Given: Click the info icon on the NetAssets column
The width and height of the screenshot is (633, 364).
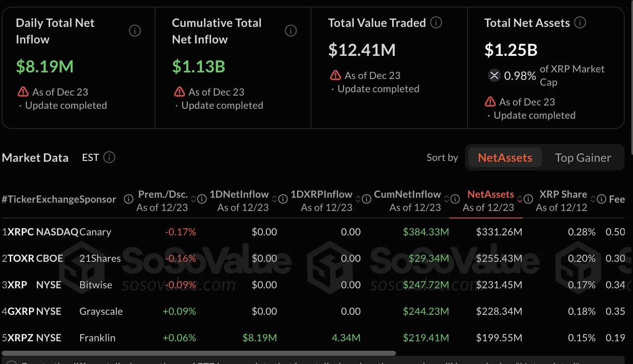Looking at the screenshot, I should (x=528, y=199).
